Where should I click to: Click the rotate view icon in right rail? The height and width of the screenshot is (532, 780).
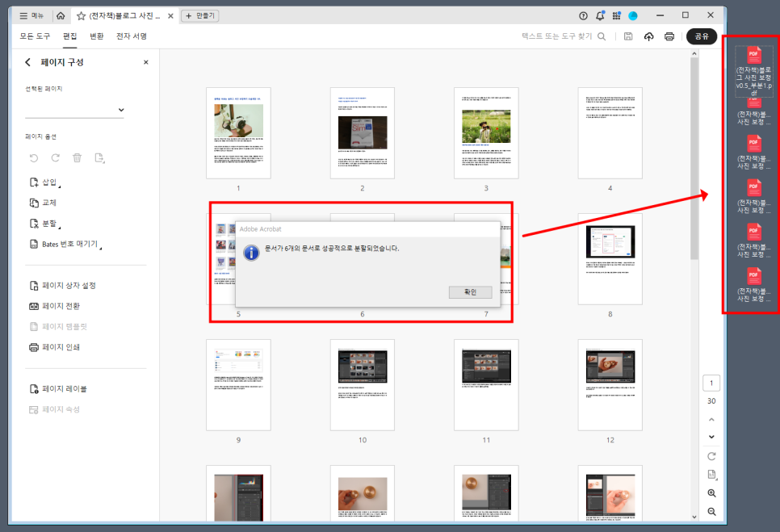point(711,456)
